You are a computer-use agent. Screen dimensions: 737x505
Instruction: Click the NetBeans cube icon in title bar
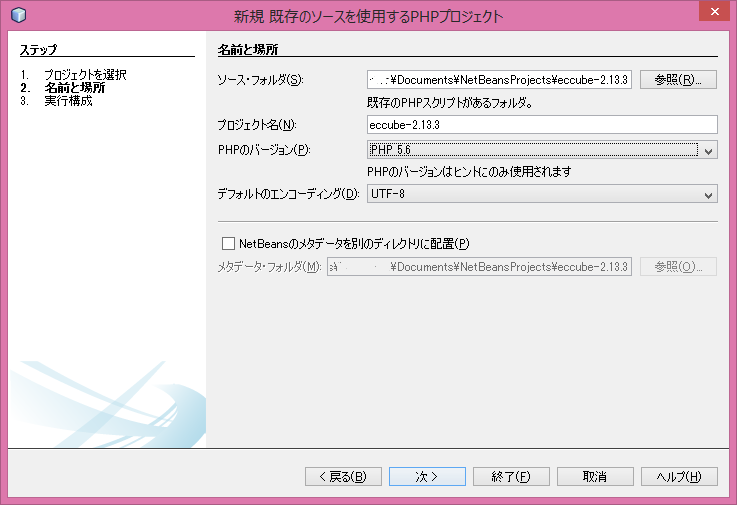tap(19, 15)
